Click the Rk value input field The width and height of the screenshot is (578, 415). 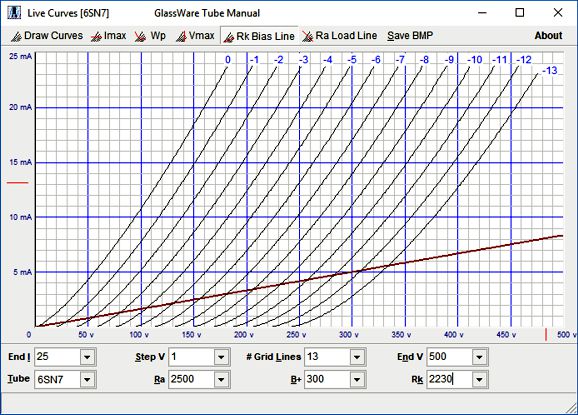point(450,379)
